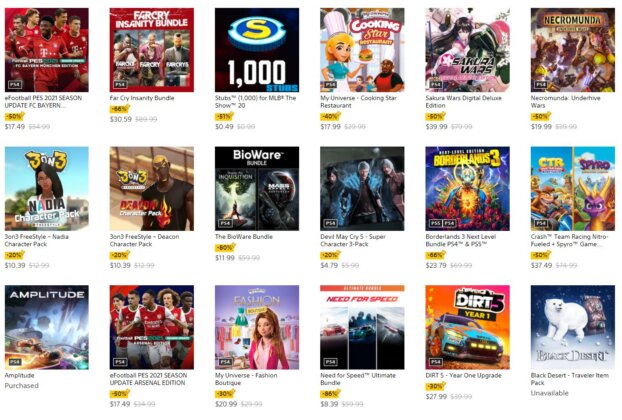Click the DIRT 5 Year One cover
Screen dimensions: 622x420
[468, 327]
